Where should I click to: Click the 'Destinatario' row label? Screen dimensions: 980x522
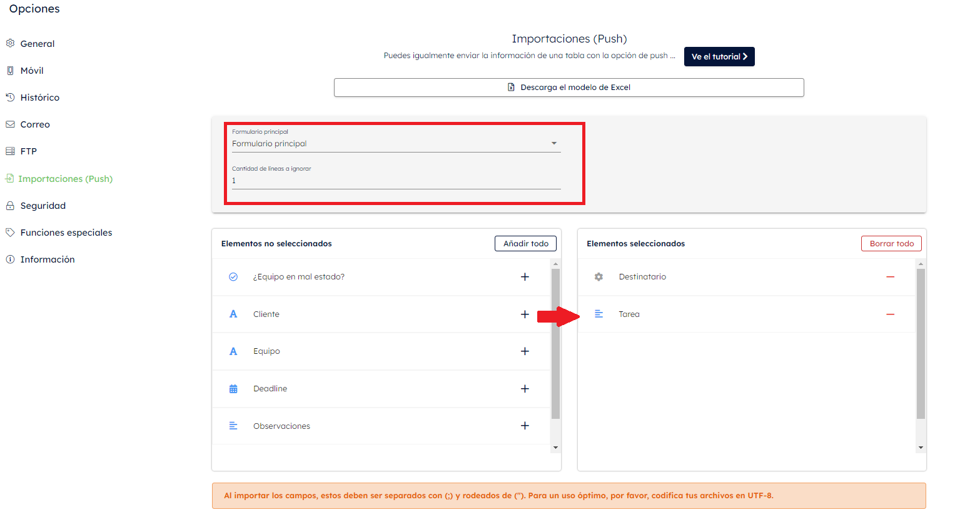point(642,277)
